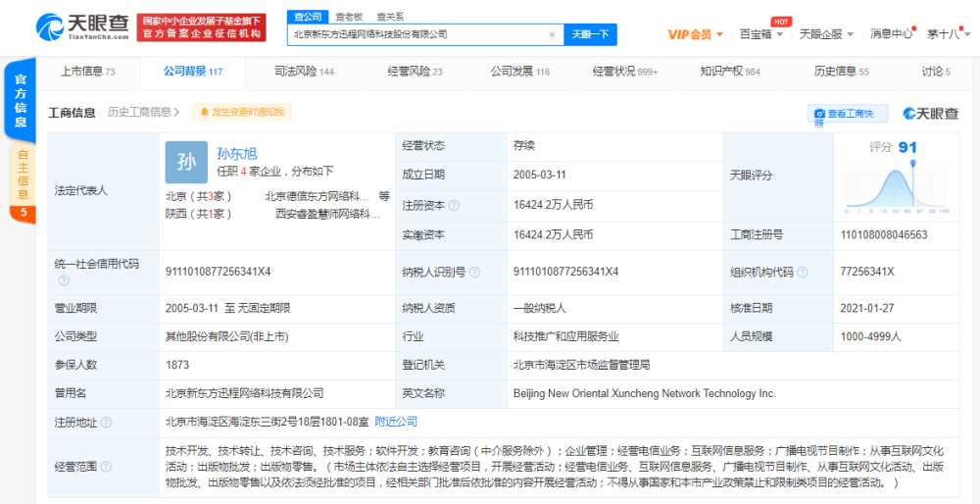Viewport: 980px width, 504px height.
Task: Select the 查老板 search tab
Action: click(349, 17)
